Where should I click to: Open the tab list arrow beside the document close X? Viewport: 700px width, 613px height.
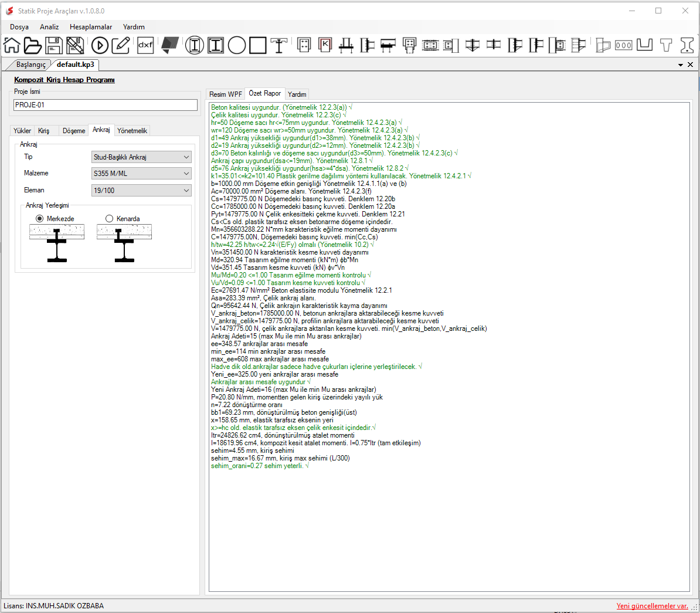click(x=680, y=65)
